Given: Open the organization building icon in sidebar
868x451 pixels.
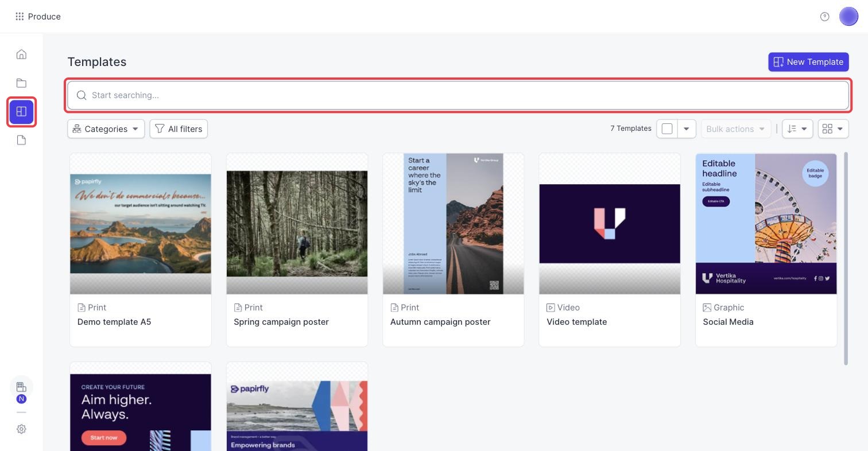Looking at the screenshot, I should [21, 387].
